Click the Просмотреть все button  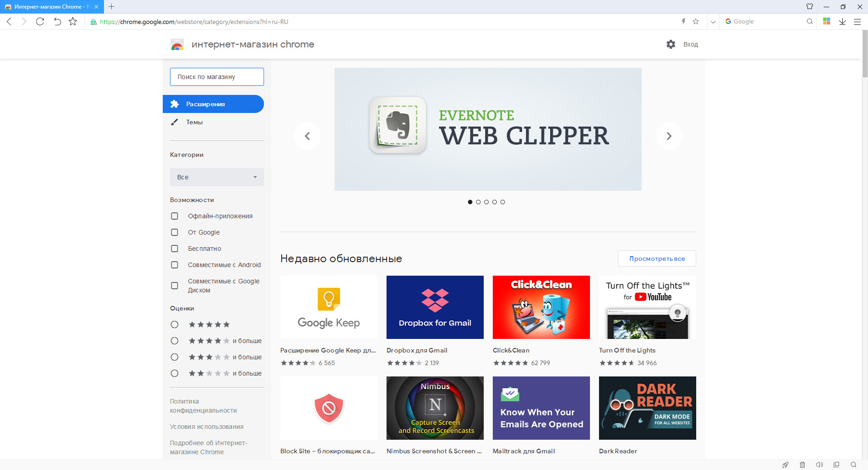(x=657, y=258)
